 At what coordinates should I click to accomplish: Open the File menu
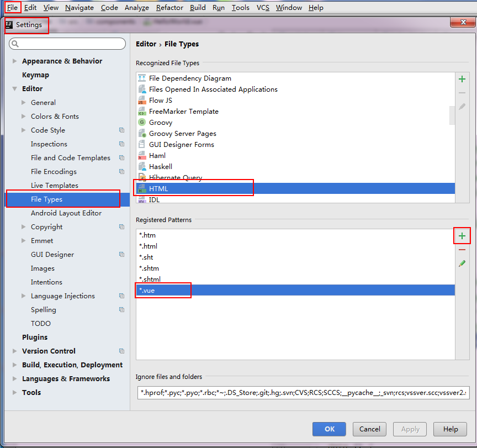tap(12, 8)
